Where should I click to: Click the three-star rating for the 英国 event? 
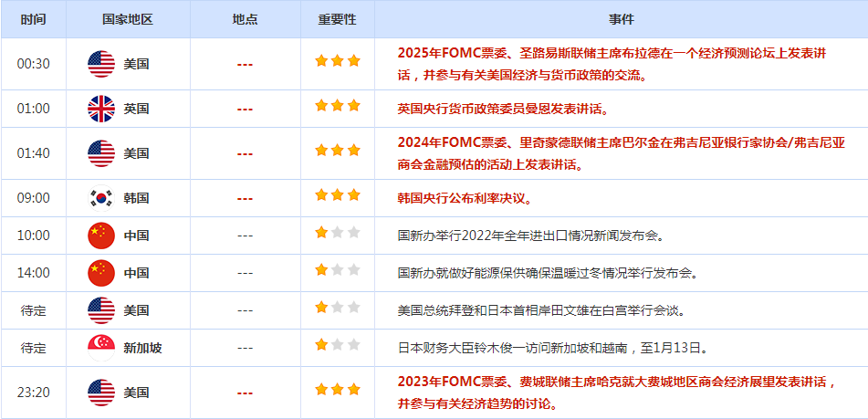[338, 107]
